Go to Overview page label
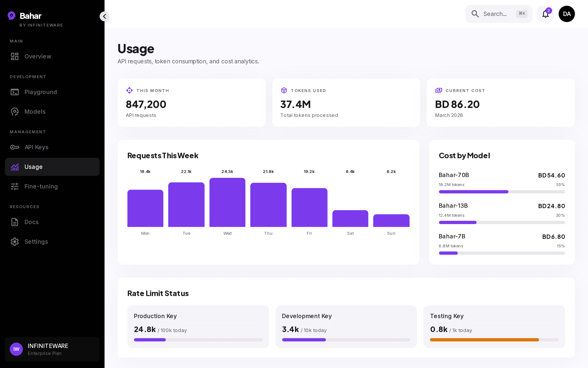 [x=38, y=56]
